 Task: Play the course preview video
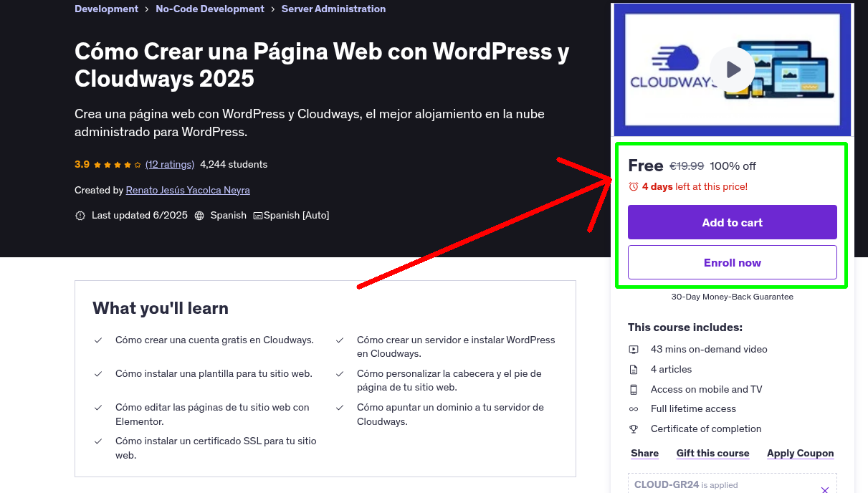[733, 70]
